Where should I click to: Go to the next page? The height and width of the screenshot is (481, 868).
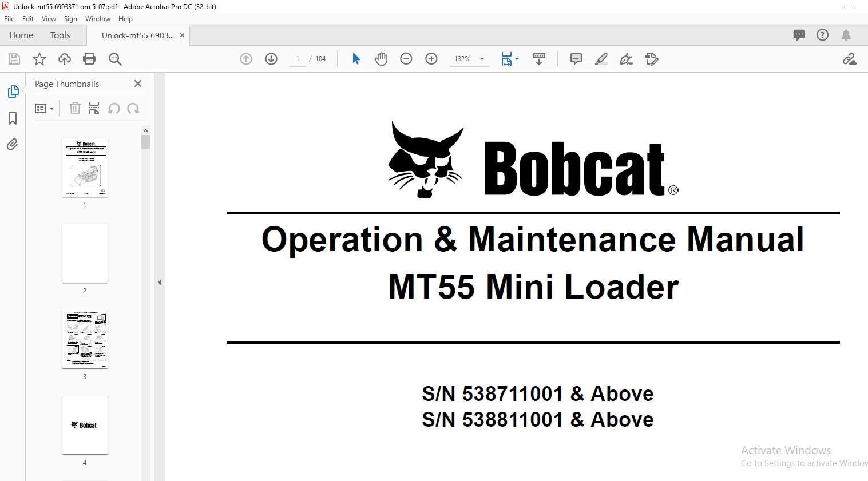click(x=271, y=59)
